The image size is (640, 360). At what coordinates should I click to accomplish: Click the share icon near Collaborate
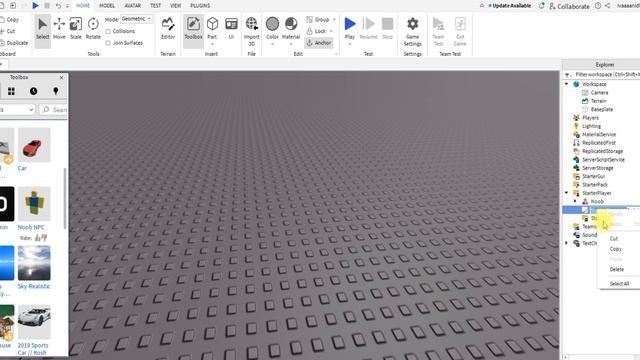[x=608, y=6]
